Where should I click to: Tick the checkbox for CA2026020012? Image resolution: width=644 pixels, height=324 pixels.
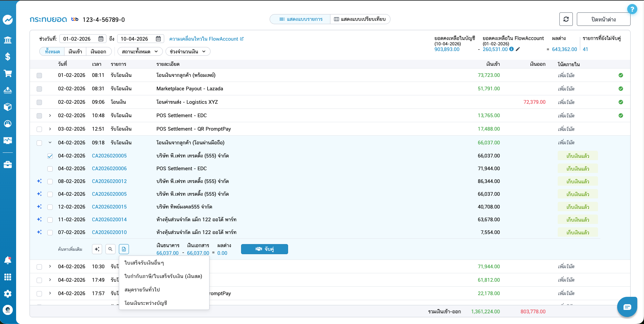point(50,181)
